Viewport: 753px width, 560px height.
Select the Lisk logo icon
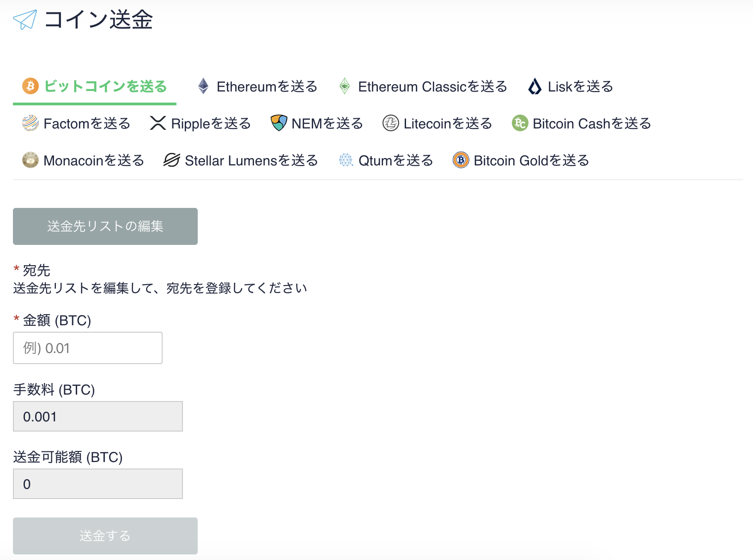coord(534,86)
